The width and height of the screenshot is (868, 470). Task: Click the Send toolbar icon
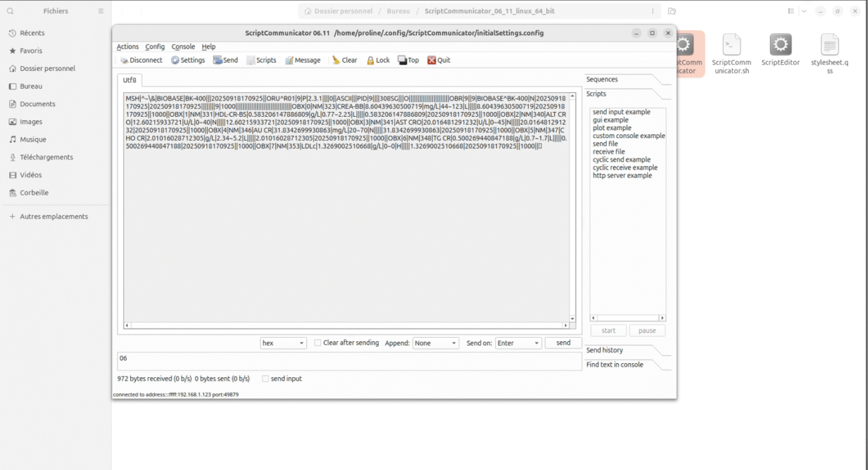pos(226,60)
